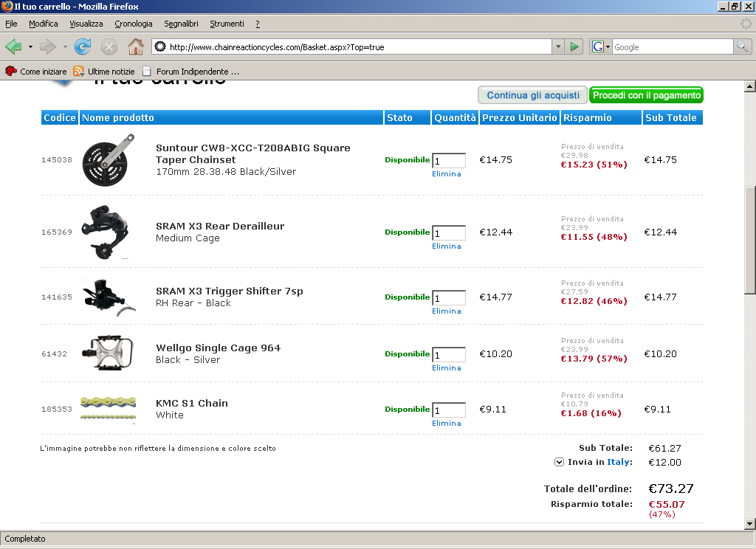
Task: Expand the Invia in Italy shipping options
Action: tap(559, 462)
